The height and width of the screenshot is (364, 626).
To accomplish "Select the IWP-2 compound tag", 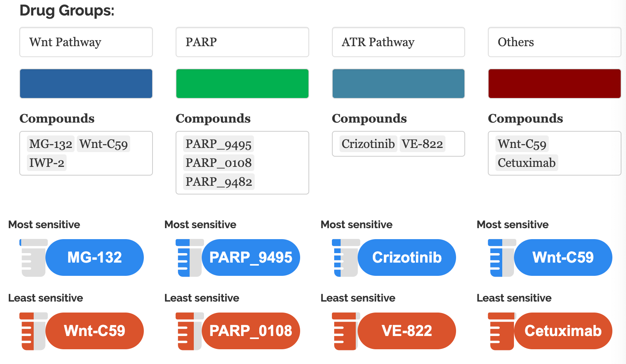I will point(47,163).
